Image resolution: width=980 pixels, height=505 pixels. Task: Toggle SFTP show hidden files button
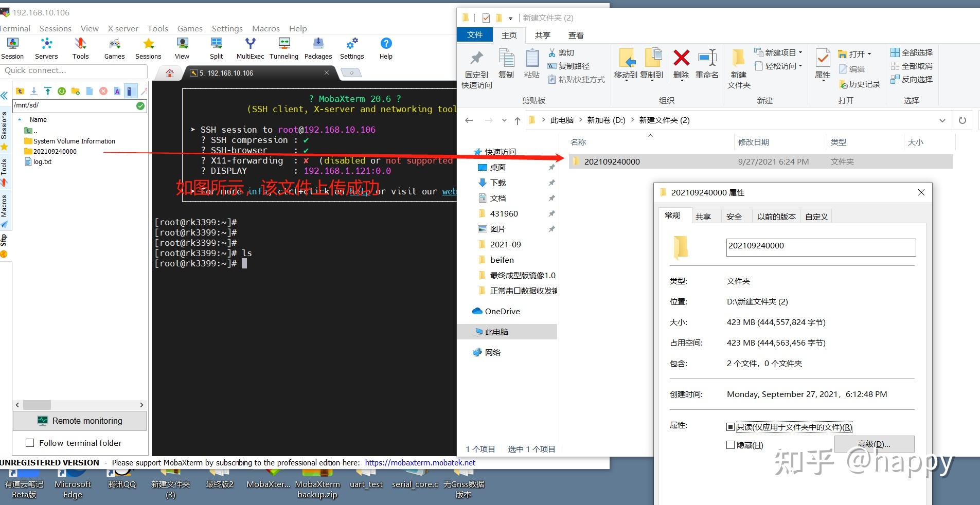pos(131,91)
